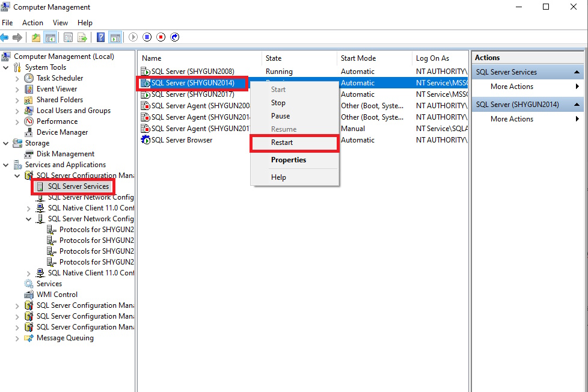Click the Up One Level folder icon
Viewport: 588px width, 392px height.
tap(36, 37)
